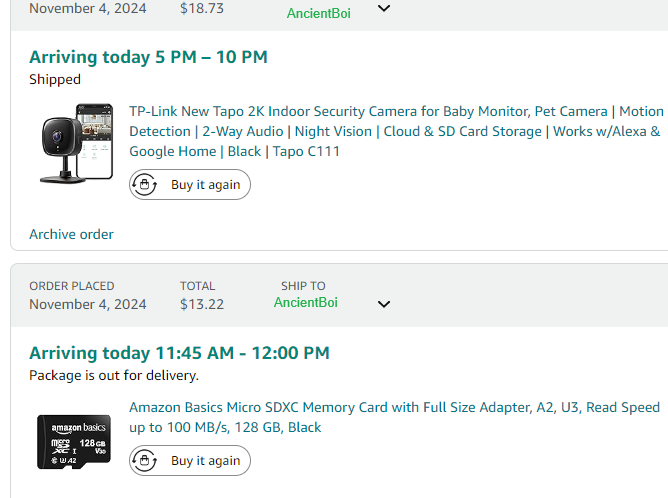Click reorder icon in SDXC card Buy again
Image resolution: width=668 pixels, height=498 pixels.
click(144, 461)
